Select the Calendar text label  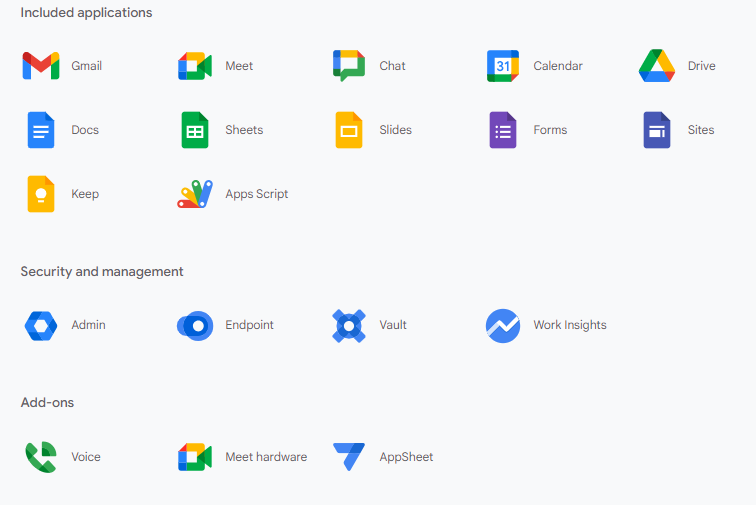pyautogui.click(x=558, y=66)
